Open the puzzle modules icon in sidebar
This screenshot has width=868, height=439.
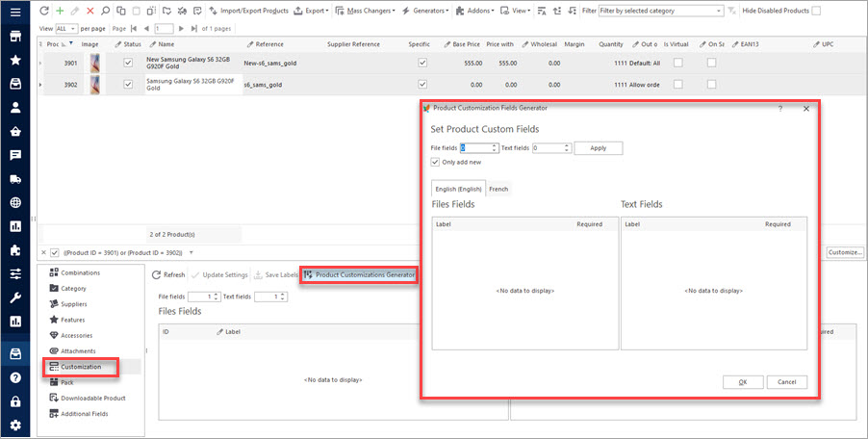coord(15,250)
